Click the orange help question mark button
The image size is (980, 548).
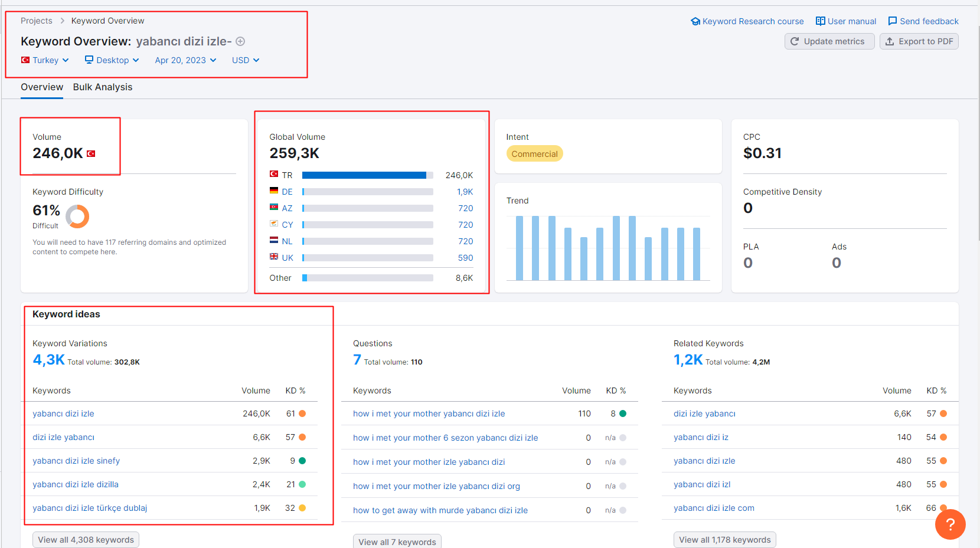tap(950, 524)
